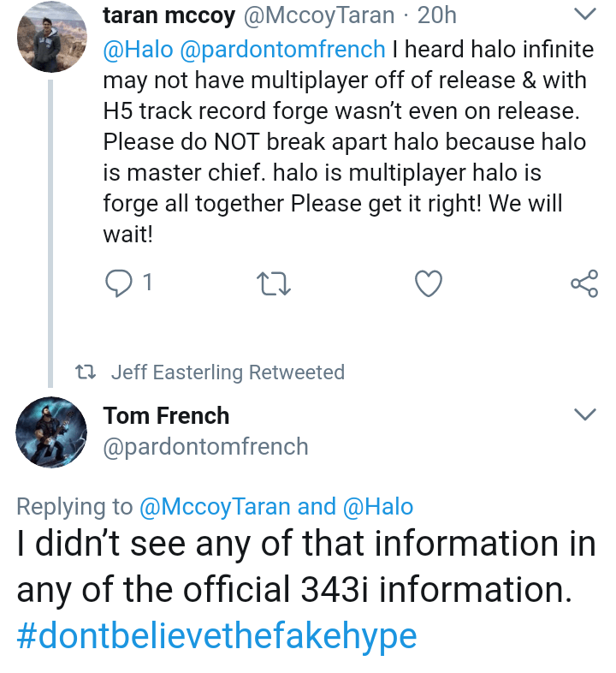616x673 pixels.
Task: Click the retweet icon beside Jeff Easterling
Action: pyautogui.click(x=84, y=372)
